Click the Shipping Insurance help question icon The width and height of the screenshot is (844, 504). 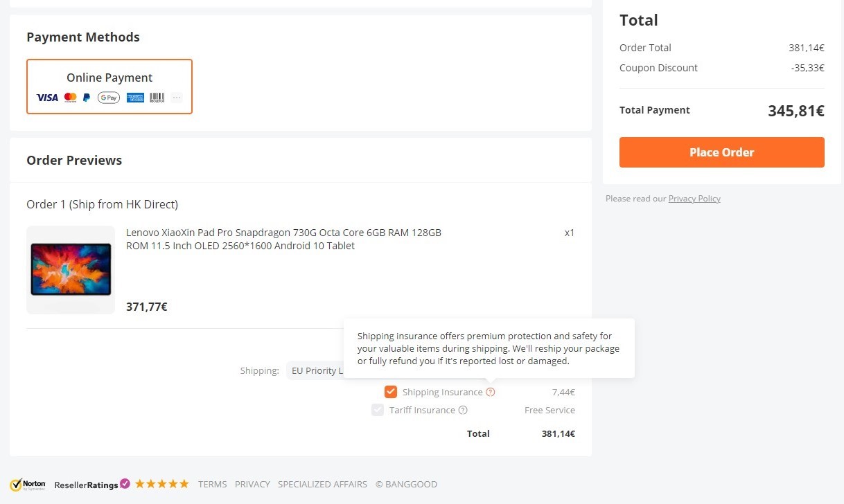[x=491, y=392]
